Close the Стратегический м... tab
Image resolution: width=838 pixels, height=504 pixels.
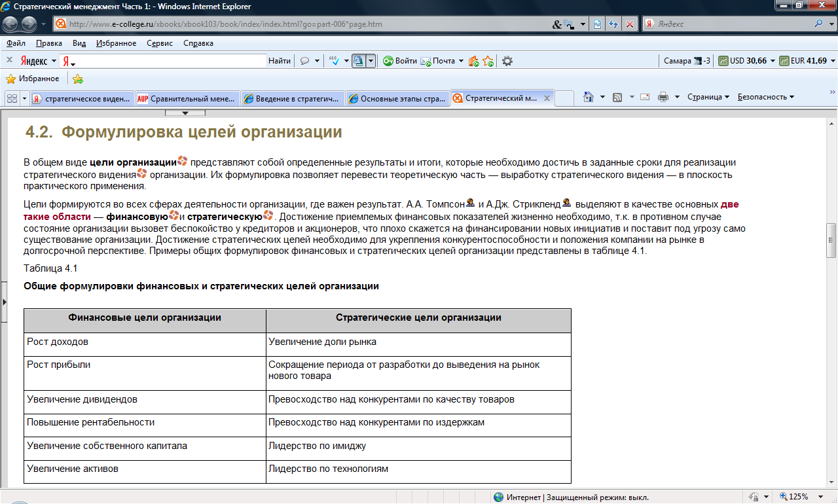pos(546,98)
